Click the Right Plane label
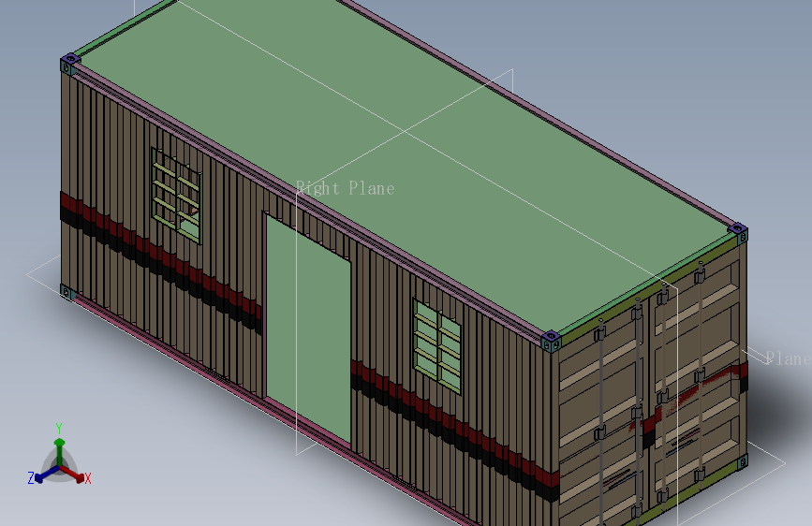 [x=345, y=188]
